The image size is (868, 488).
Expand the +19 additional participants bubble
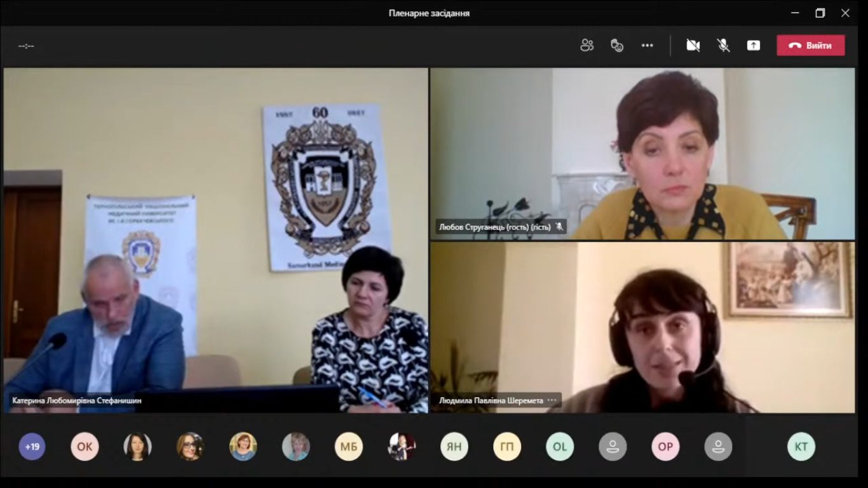32,447
